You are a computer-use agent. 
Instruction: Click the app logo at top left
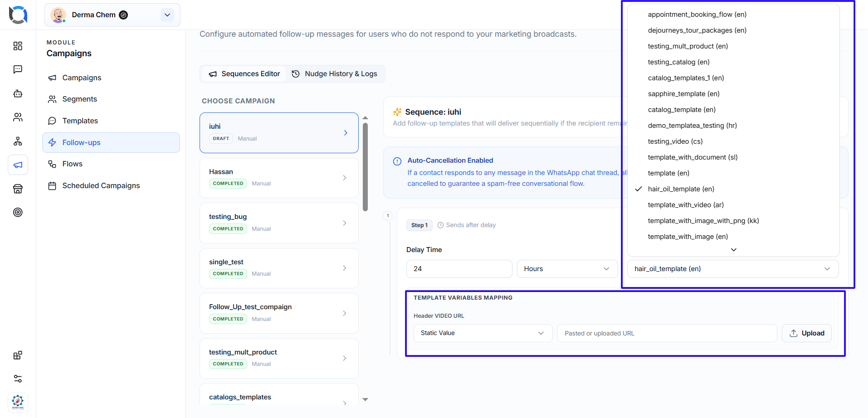18,15
